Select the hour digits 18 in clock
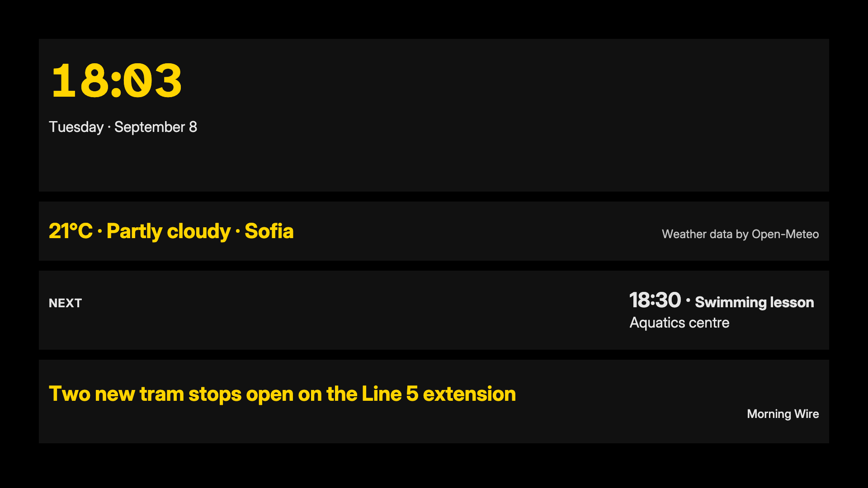The image size is (868, 488). [80, 81]
